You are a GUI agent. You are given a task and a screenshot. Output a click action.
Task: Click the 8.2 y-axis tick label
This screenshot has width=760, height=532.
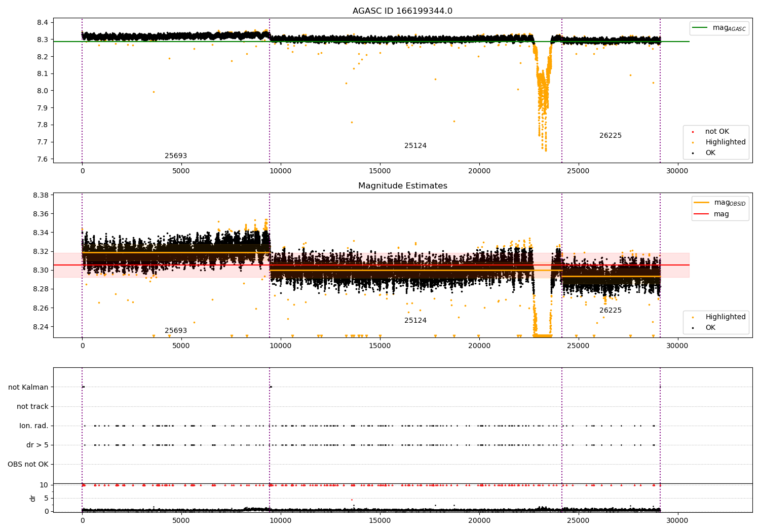(43, 57)
